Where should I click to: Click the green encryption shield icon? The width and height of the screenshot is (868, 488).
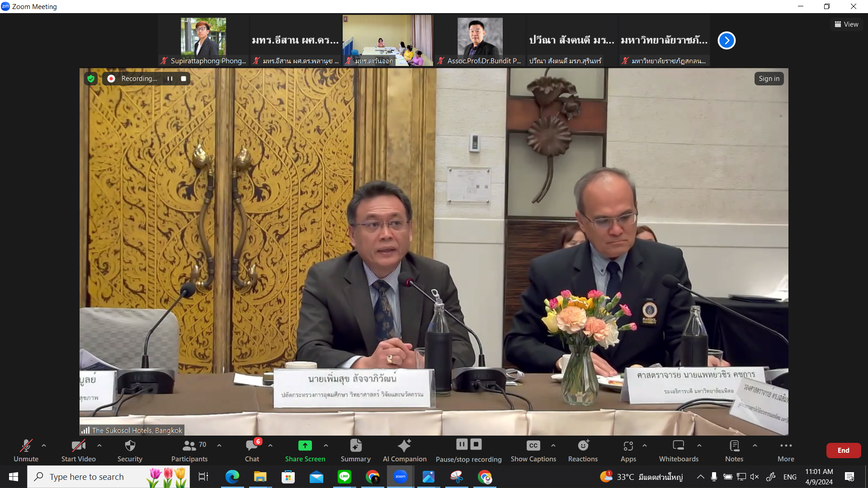coord(91,79)
